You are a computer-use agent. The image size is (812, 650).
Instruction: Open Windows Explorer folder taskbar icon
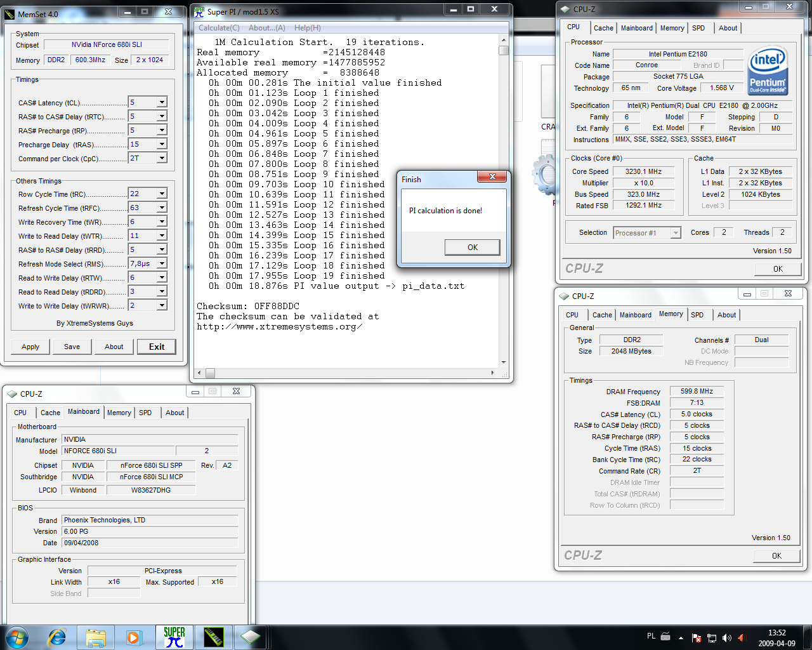point(96,637)
